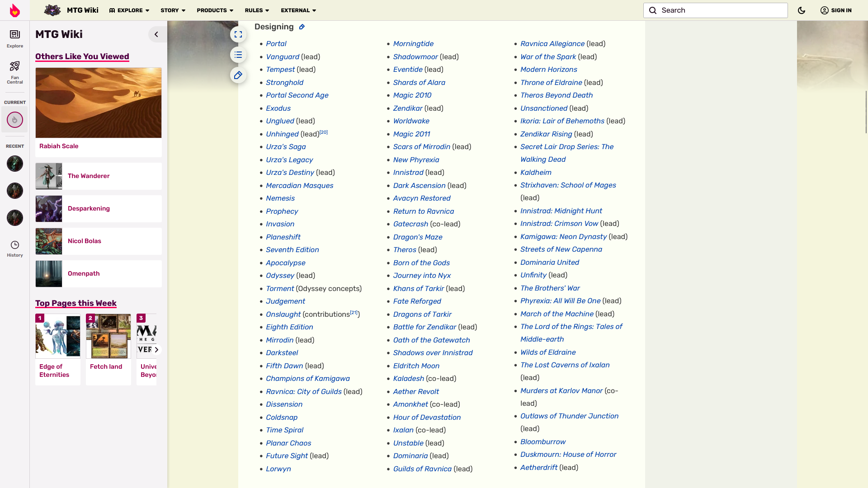Open the Lorwyn set link
The height and width of the screenshot is (488, 868).
[x=278, y=469]
